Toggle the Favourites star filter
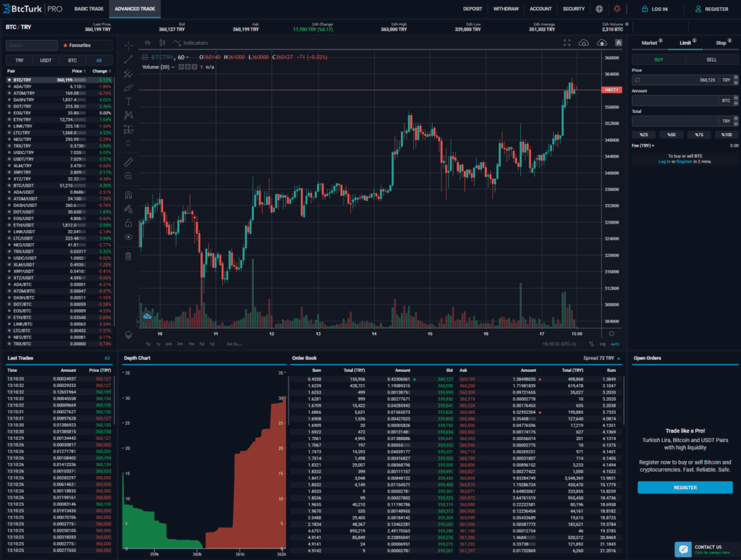The width and height of the screenshot is (741, 560). tap(87, 46)
